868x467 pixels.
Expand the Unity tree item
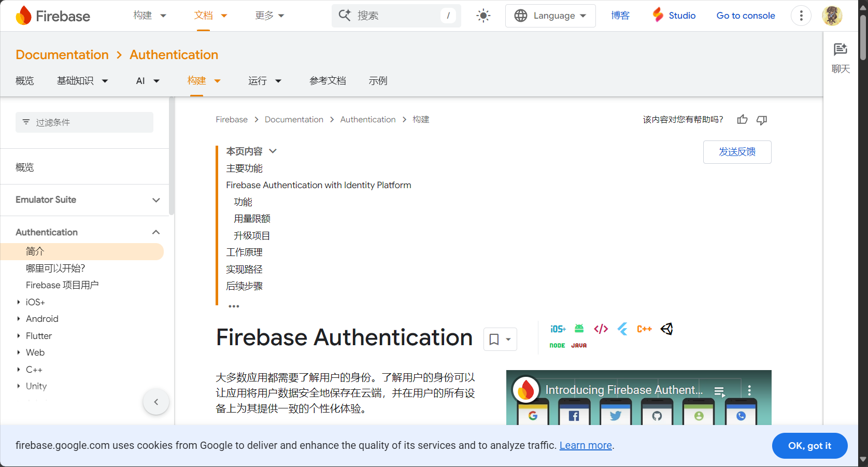point(19,386)
